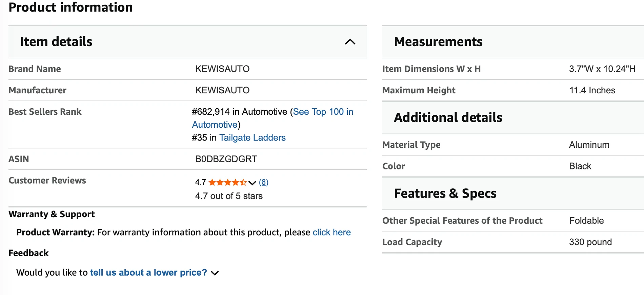644x295 pixels.
Task: Click the Black color value
Action: (x=580, y=166)
